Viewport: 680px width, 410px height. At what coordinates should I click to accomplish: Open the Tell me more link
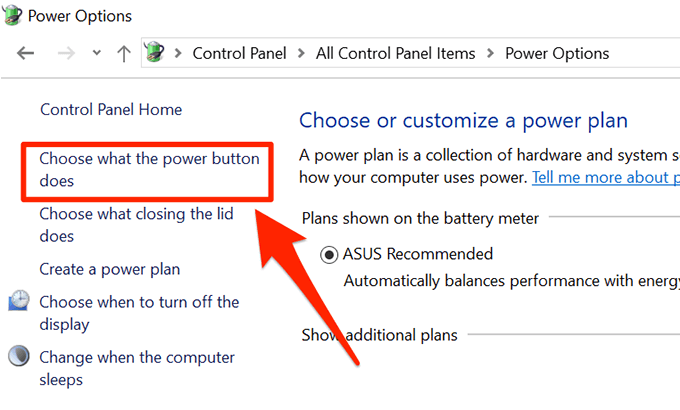(605, 178)
